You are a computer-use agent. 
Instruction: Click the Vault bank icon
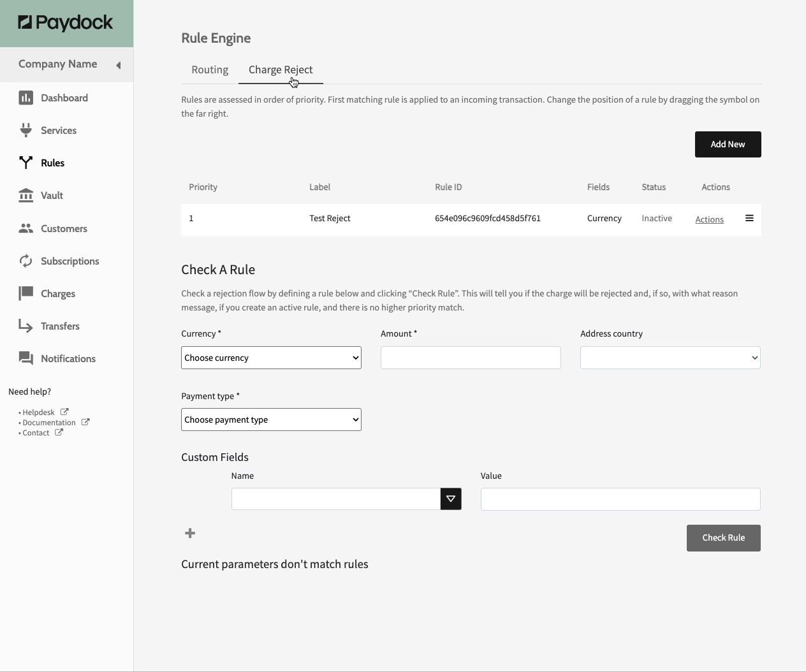[x=26, y=195]
